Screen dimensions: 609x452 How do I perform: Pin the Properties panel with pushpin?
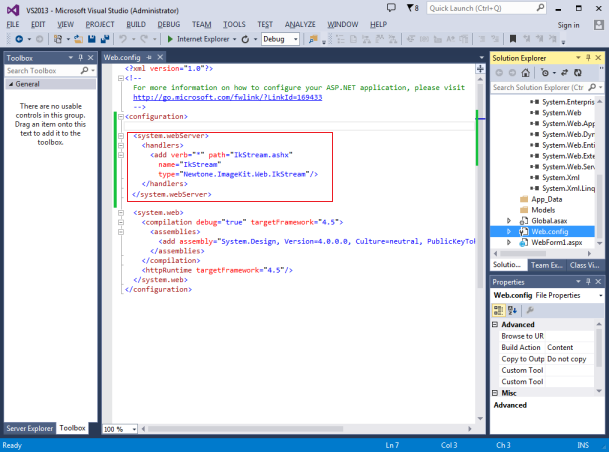coord(588,282)
